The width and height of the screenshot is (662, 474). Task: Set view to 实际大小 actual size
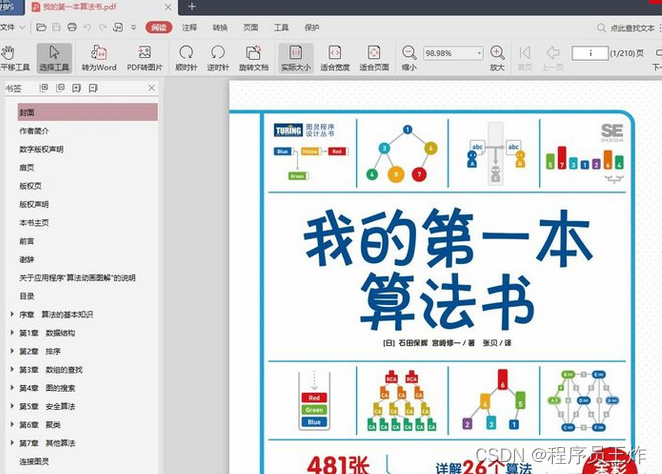point(296,58)
